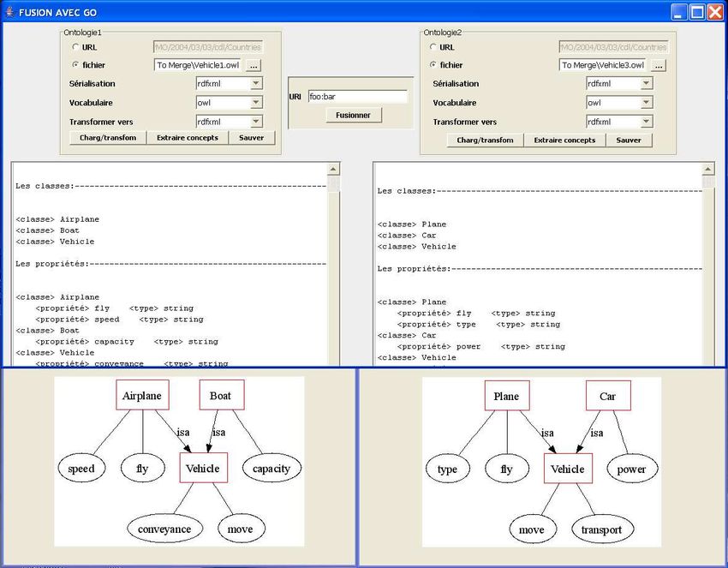Click 'Les classes' heading in right panel
This screenshot has width=728, height=568.
coord(407,191)
